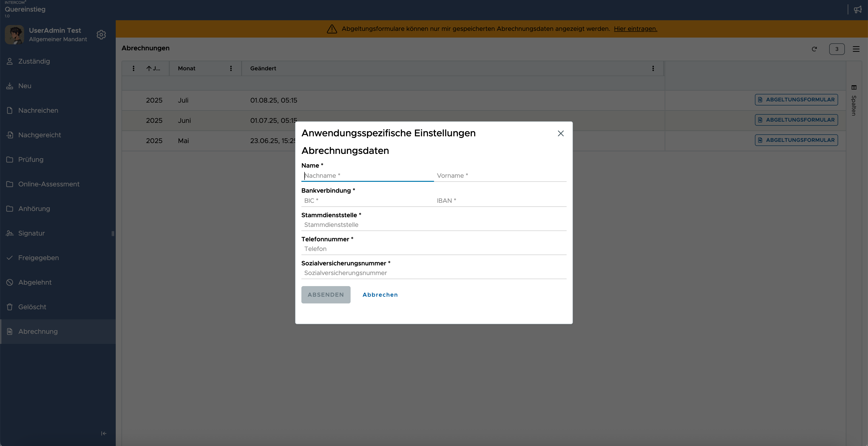868x446 pixels.
Task: Open the Monat column options menu
Action: 231,68
